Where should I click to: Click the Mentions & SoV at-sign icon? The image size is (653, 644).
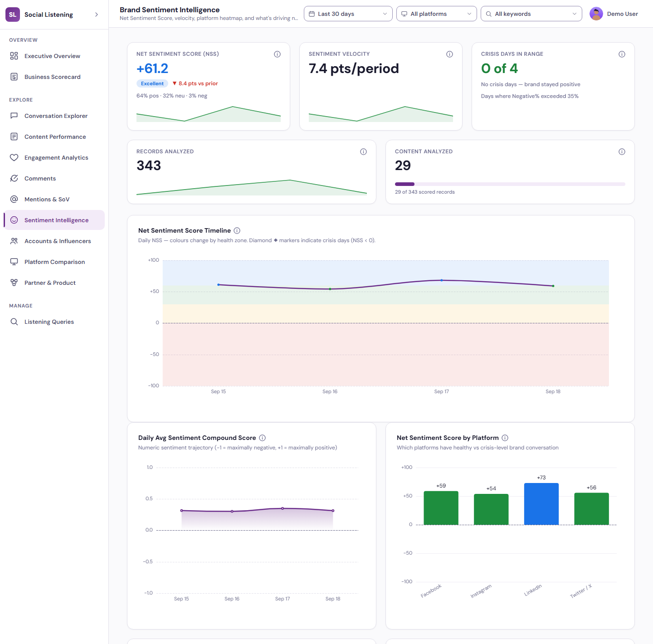14,200
